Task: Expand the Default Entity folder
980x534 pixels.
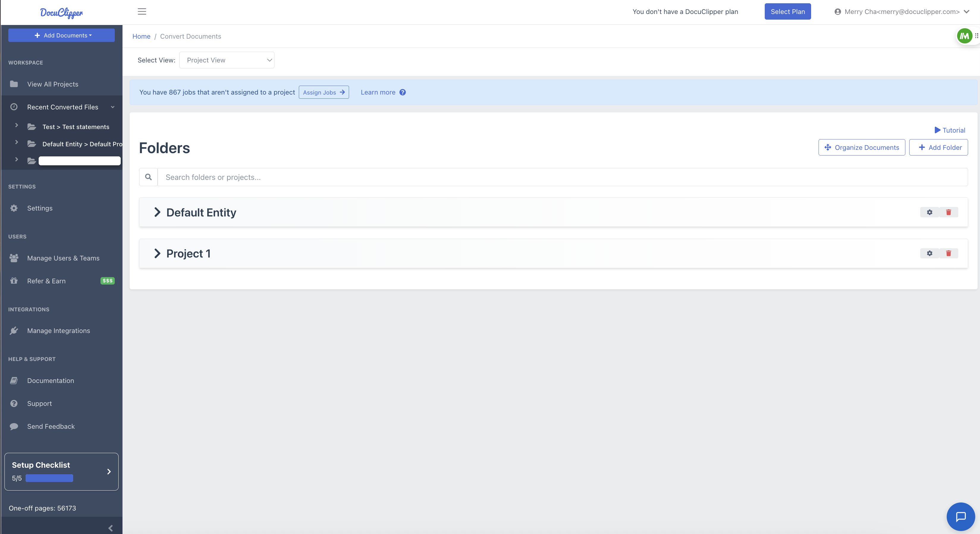Action: tap(157, 212)
